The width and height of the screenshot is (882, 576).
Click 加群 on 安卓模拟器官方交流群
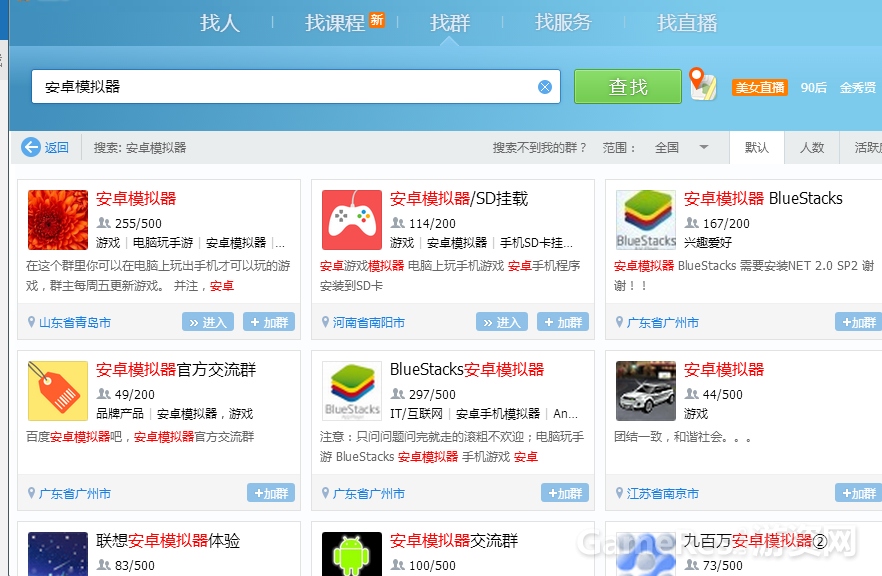[x=271, y=493]
